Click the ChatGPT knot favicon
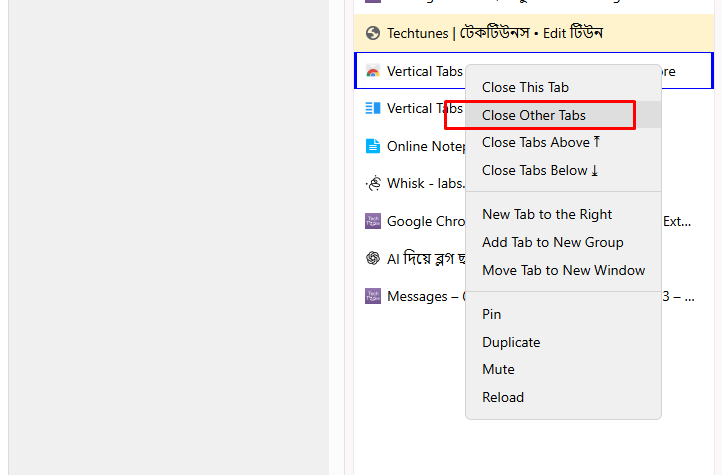The width and height of the screenshot is (722, 475). tap(373, 258)
